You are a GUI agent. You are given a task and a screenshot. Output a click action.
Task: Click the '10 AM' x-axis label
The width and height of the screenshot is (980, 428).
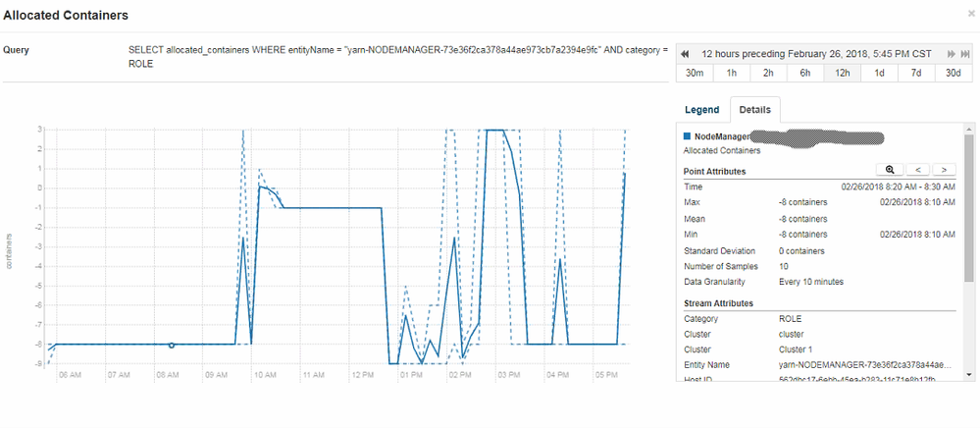(265, 375)
